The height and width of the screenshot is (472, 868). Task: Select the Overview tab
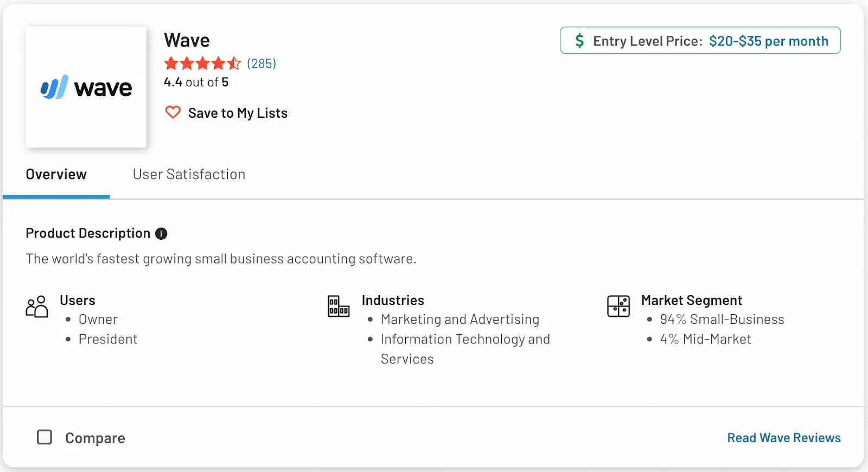[56, 174]
